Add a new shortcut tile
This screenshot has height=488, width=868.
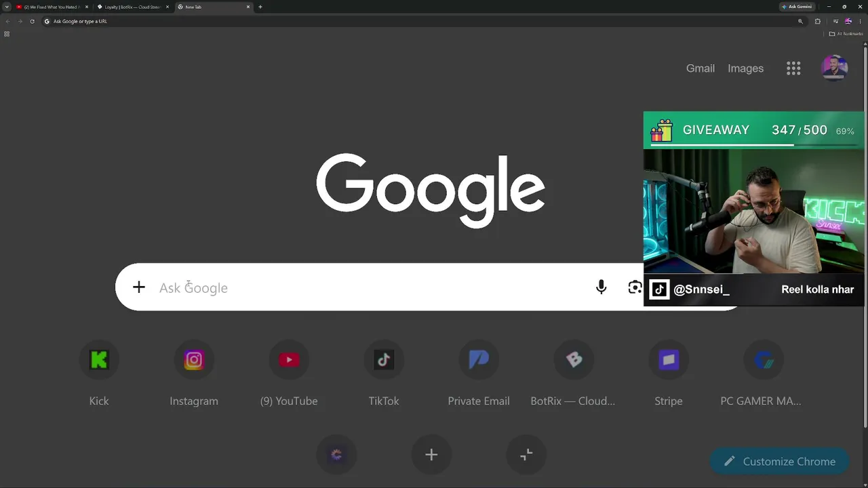(x=431, y=455)
